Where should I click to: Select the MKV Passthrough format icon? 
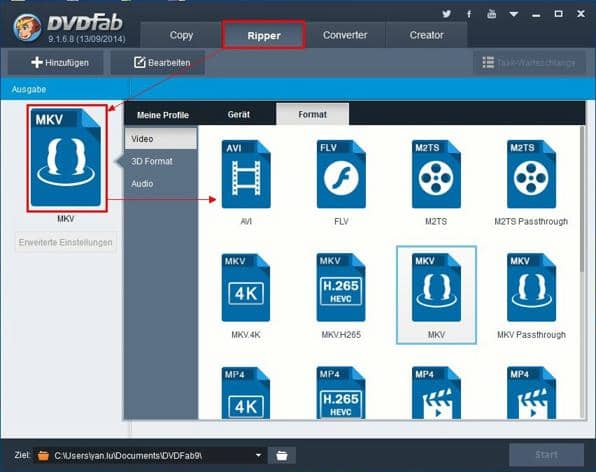click(531, 287)
